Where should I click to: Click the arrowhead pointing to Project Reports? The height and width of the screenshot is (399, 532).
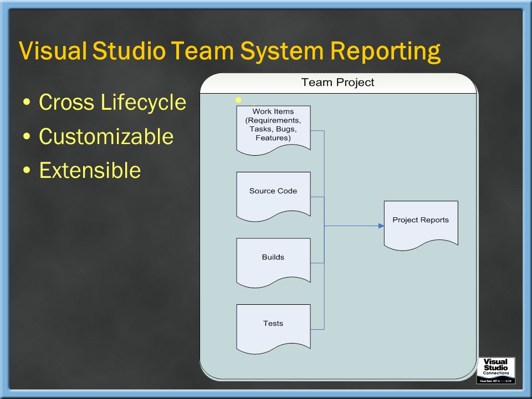381,226
